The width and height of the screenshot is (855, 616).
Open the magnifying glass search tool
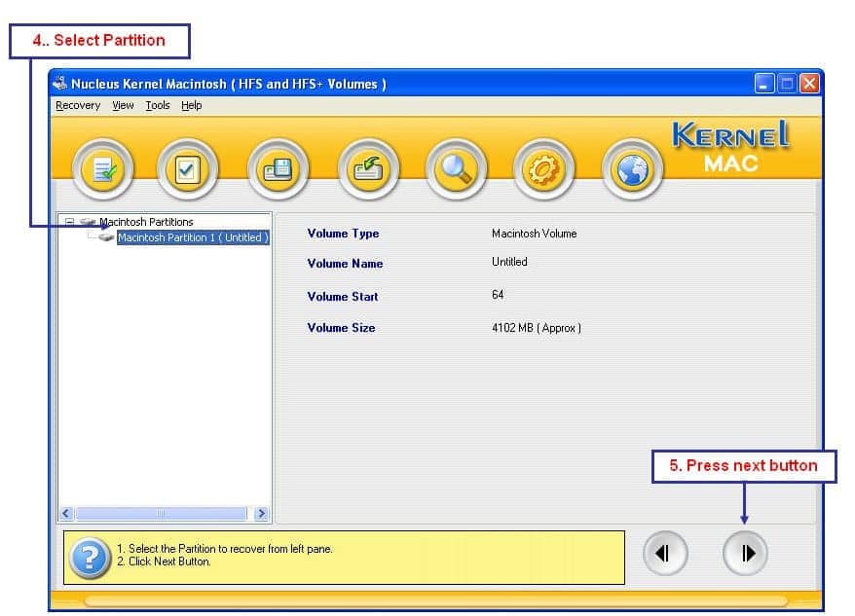tap(456, 169)
